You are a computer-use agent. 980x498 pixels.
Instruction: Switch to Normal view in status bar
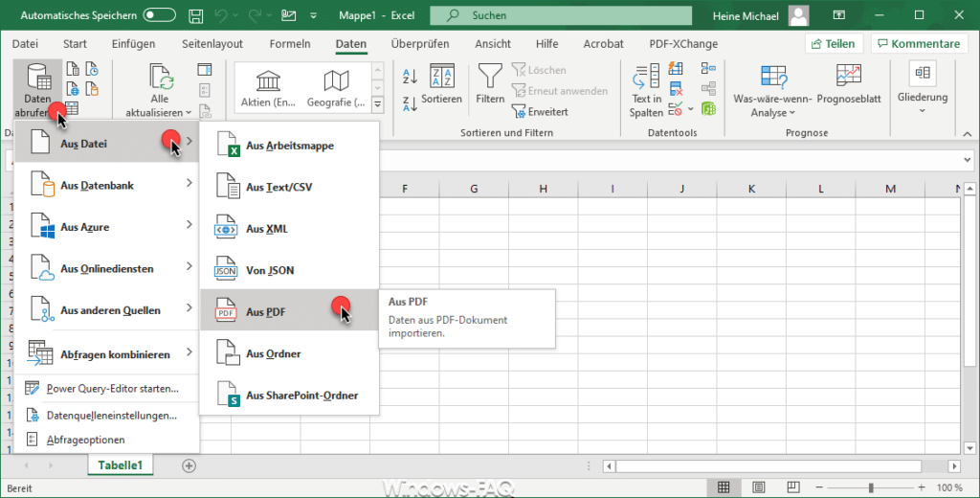pyautogui.click(x=724, y=487)
